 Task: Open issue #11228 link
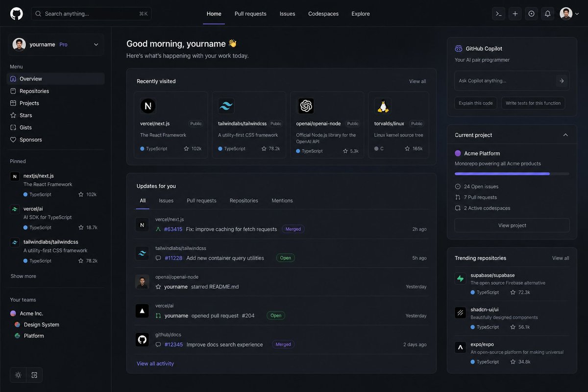[x=173, y=258]
